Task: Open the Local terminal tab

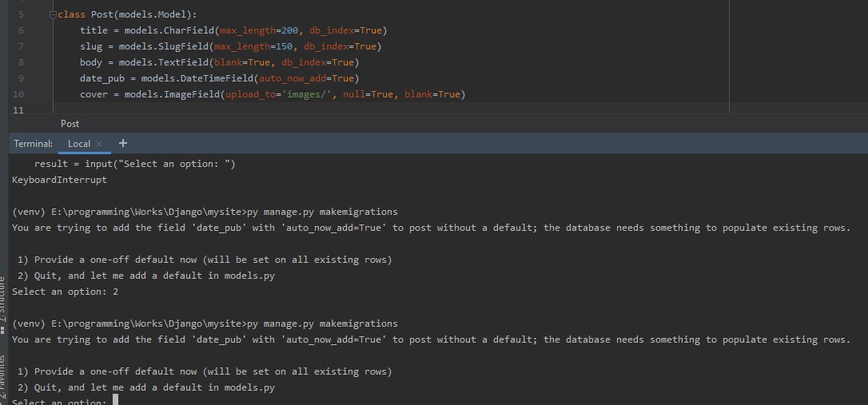Action: click(x=78, y=144)
